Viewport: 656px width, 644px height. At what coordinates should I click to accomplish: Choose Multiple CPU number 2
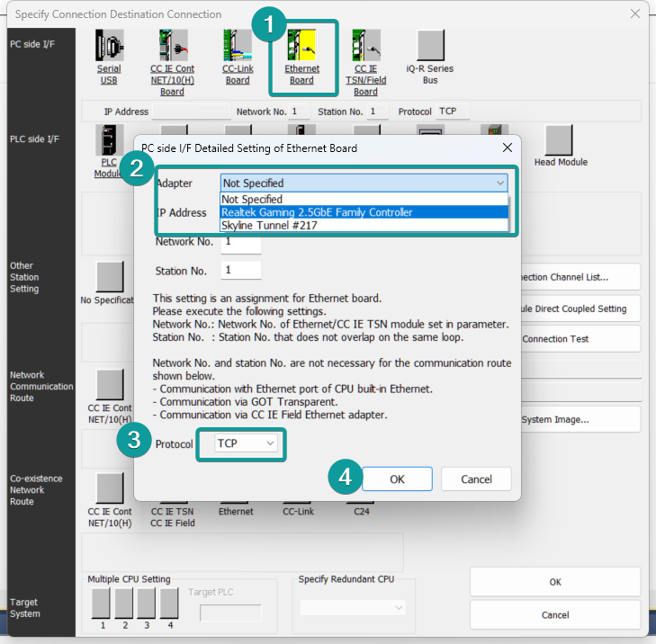pyautogui.click(x=124, y=603)
